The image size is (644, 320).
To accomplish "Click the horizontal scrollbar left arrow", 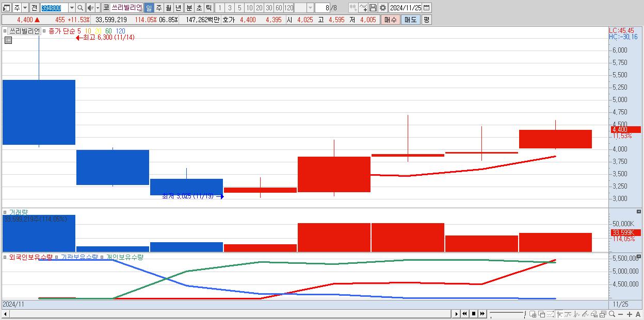I will pyautogui.click(x=6, y=314).
